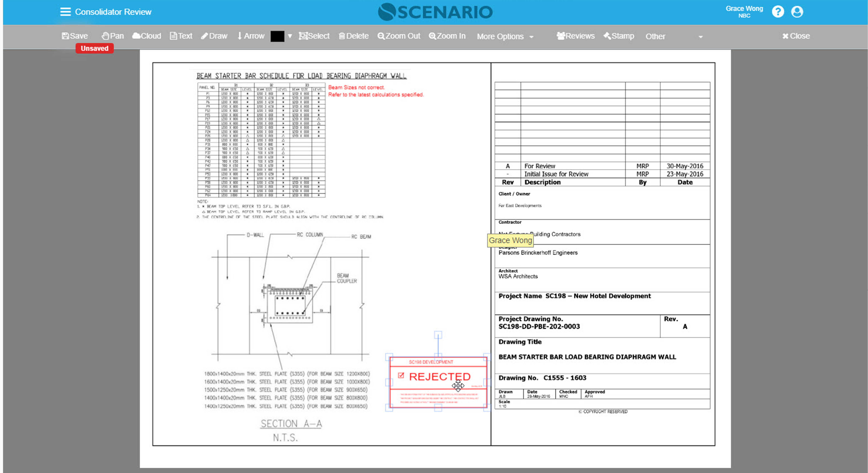Open the user account profile icon
The image size is (868, 473).
point(797,12)
